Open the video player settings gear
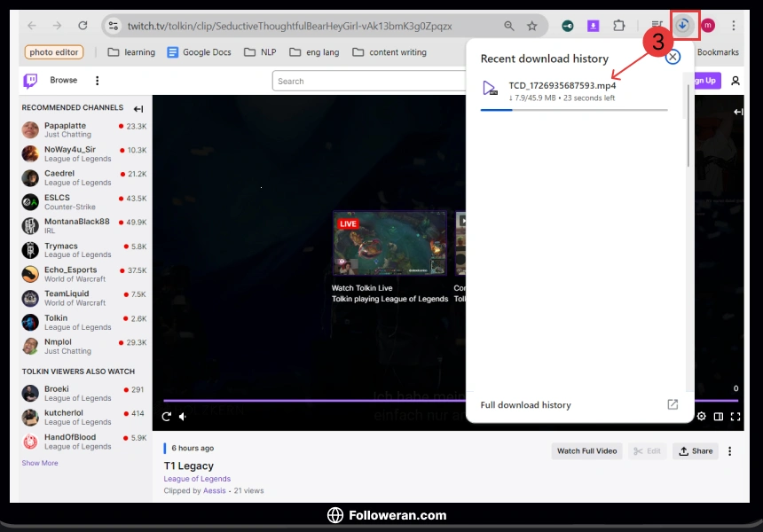Screen dimensions: 763x532 point(702,416)
